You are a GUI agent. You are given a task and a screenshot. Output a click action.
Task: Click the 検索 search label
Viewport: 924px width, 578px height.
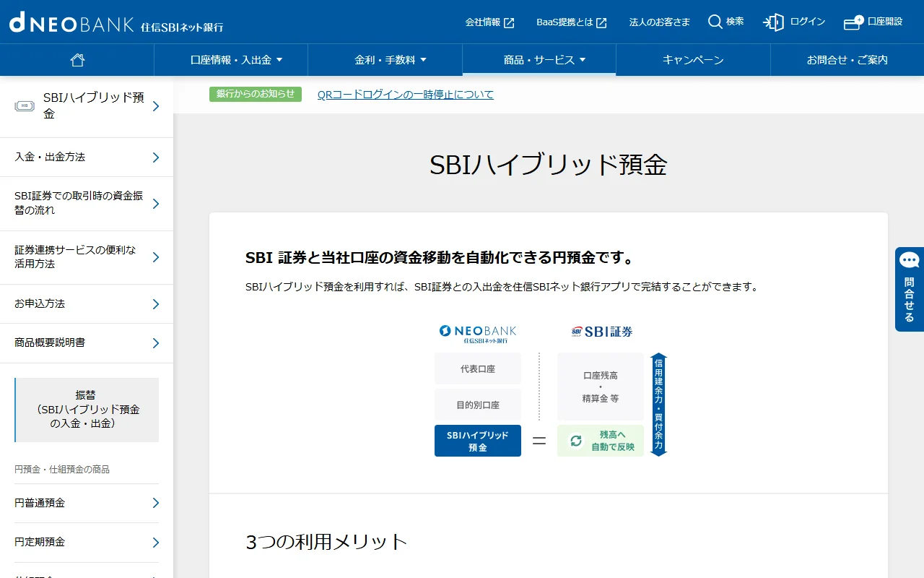(735, 22)
